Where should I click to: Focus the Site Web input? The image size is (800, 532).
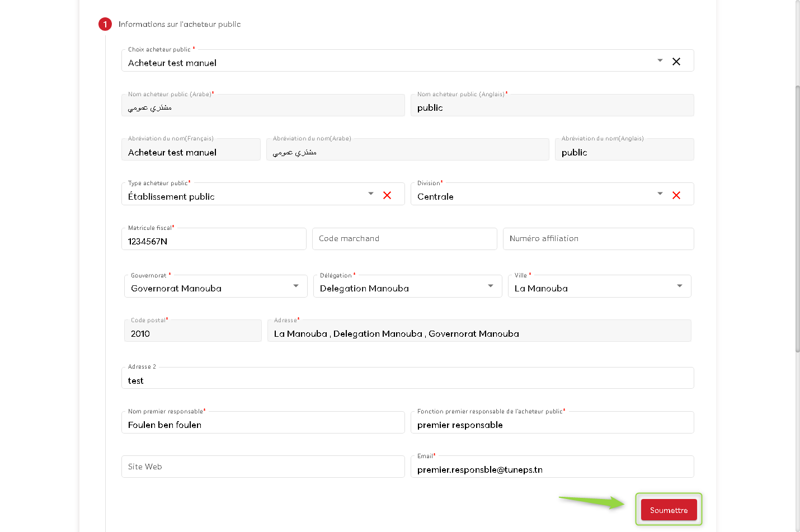[262, 467]
